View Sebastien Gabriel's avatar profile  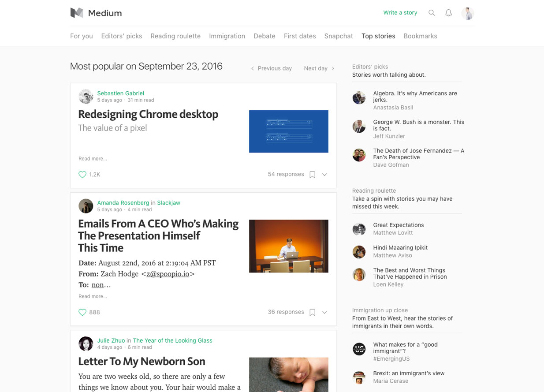[86, 96]
